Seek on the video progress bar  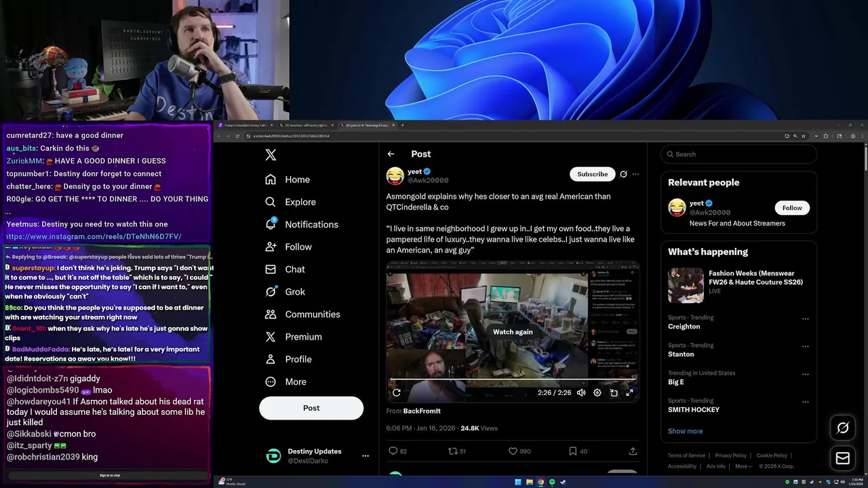pos(513,380)
